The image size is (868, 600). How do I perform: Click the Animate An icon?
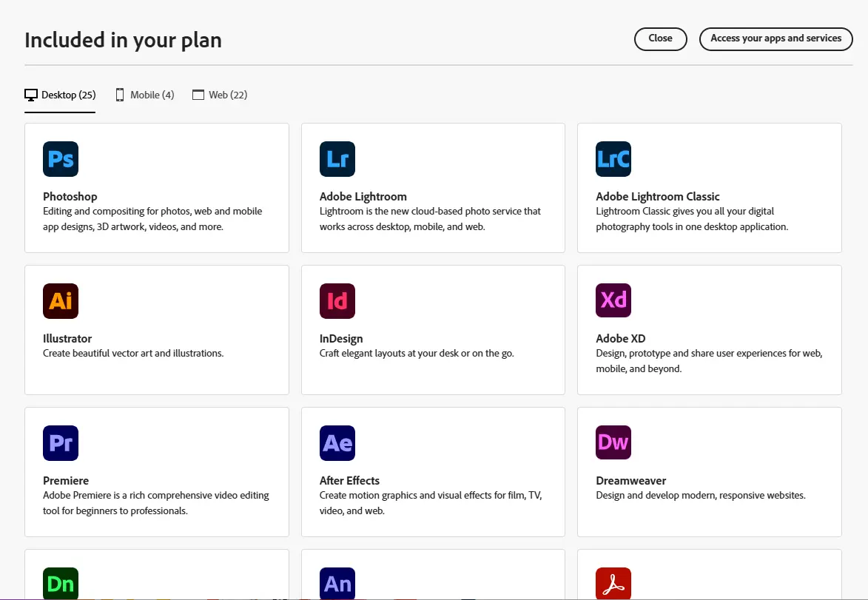(x=337, y=584)
